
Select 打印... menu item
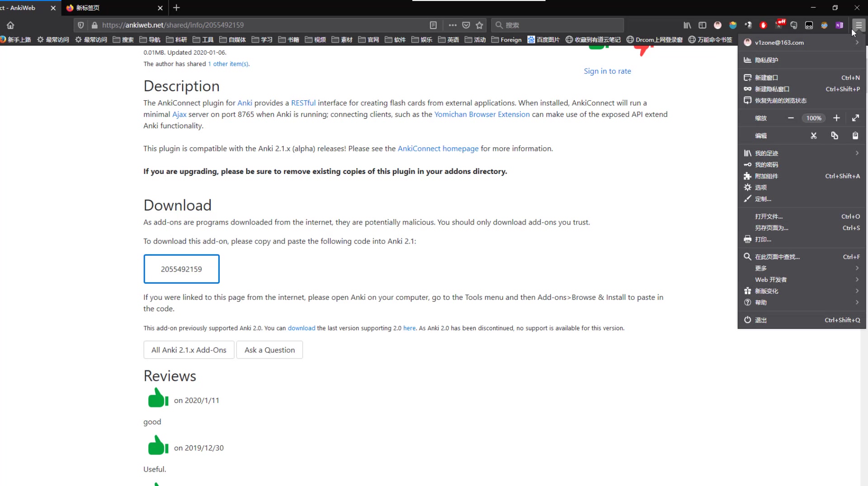tap(802, 239)
